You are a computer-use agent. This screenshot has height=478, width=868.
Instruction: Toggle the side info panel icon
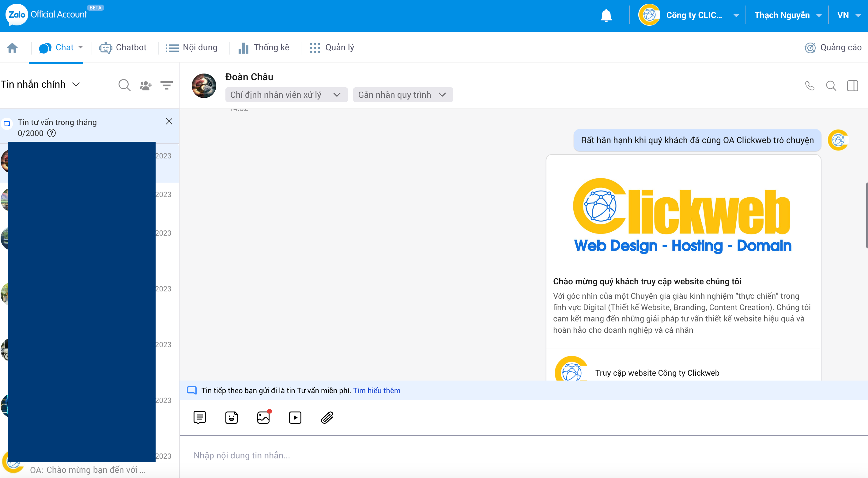852,86
